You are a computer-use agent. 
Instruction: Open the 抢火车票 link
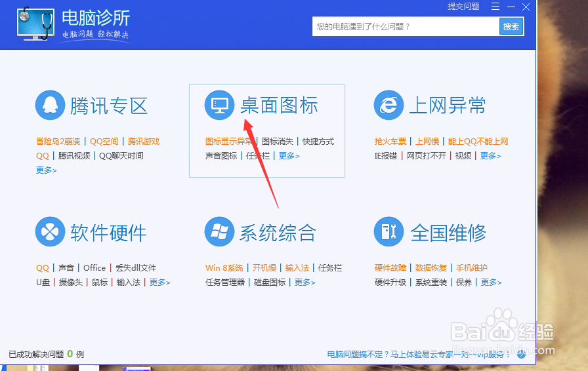(x=390, y=142)
